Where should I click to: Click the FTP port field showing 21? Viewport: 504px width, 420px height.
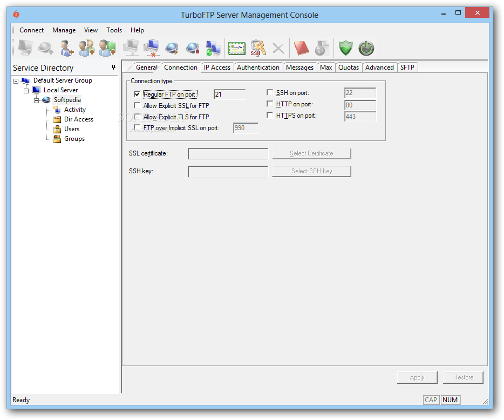point(229,94)
